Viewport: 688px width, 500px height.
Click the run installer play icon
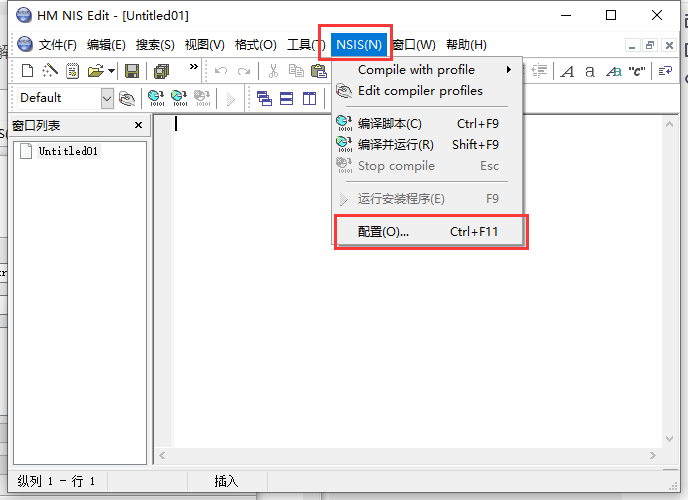coord(230,99)
